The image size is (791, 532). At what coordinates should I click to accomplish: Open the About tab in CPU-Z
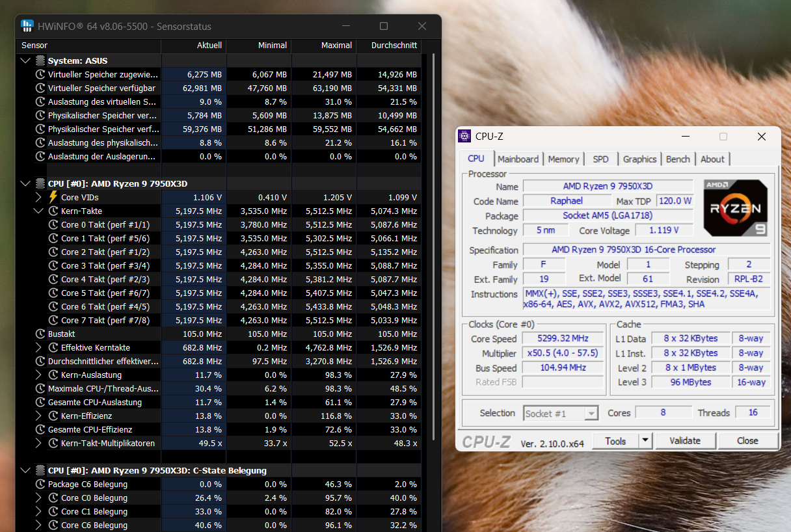click(712, 159)
